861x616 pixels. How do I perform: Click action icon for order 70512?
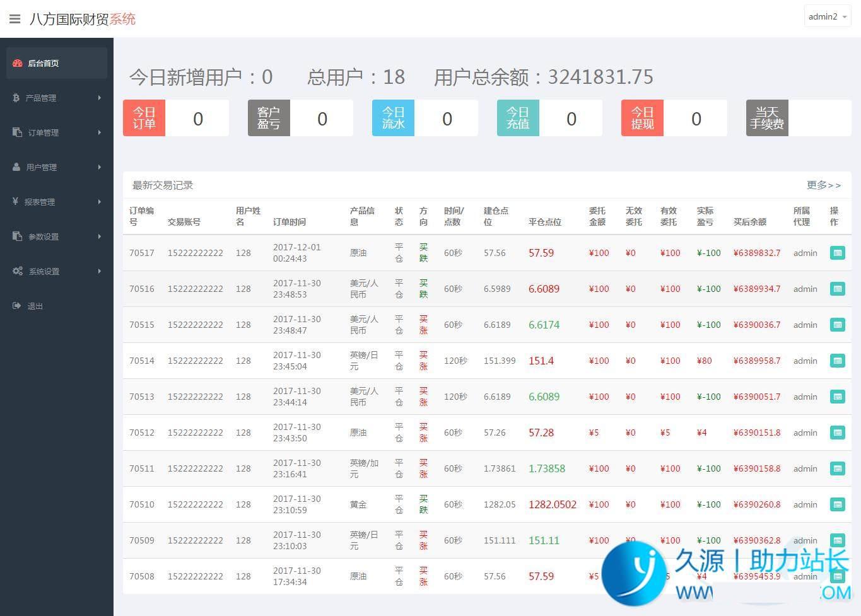point(837,433)
